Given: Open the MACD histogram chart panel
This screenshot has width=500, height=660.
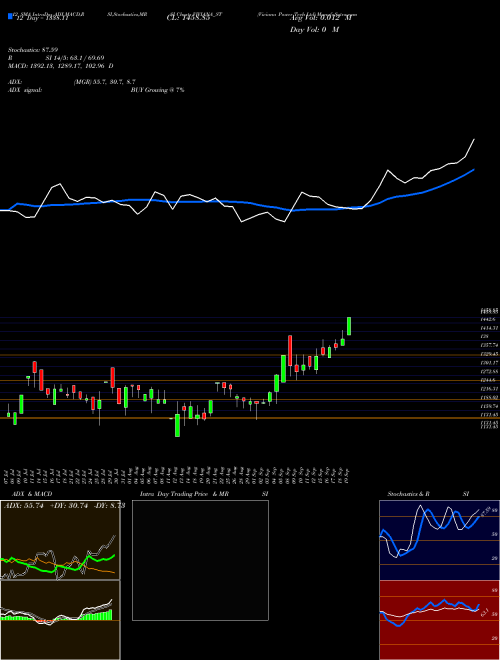Looking at the screenshot, I should tap(60, 620).
